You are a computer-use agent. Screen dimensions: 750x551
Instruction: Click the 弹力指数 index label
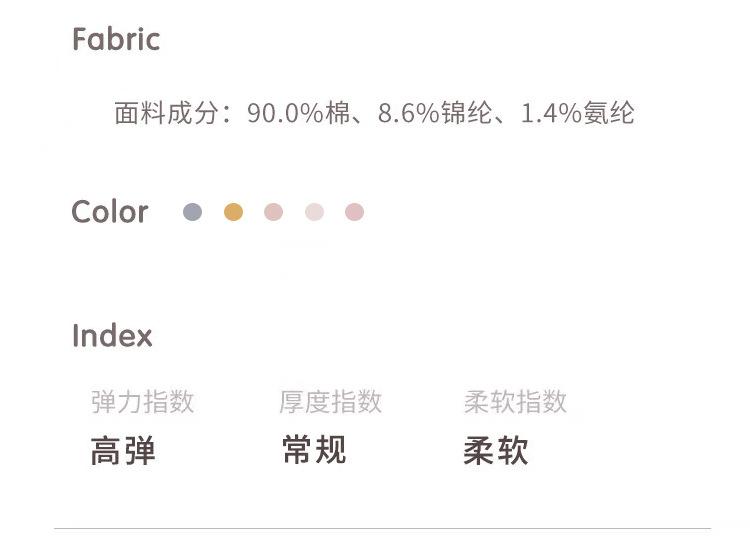coord(142,402)
